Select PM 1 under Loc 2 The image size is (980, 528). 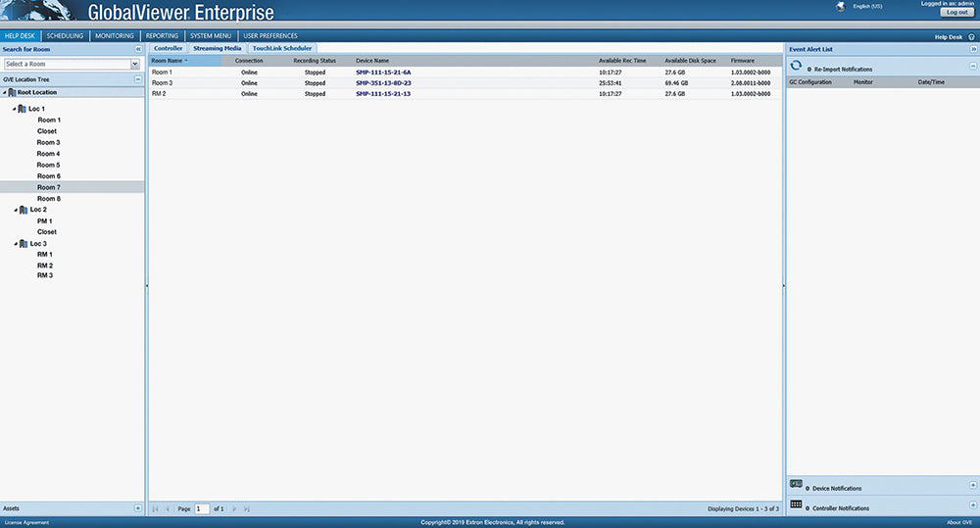tap(44, 221)
